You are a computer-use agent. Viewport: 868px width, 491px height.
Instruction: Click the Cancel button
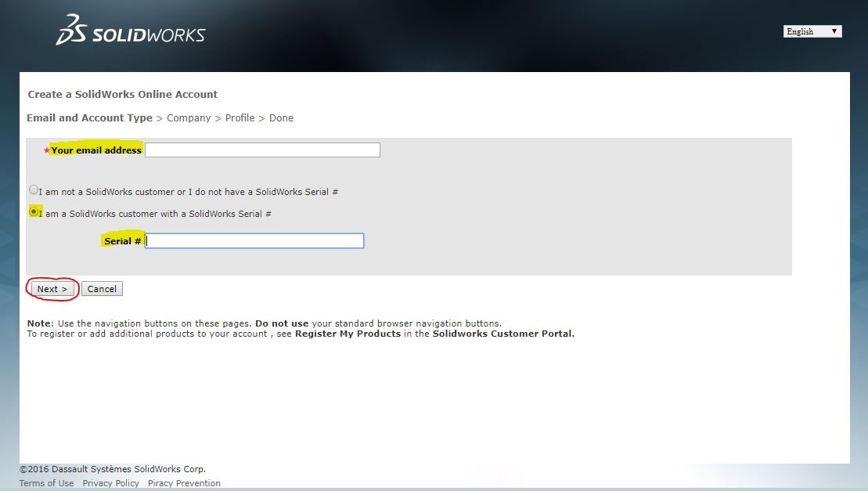102,289
